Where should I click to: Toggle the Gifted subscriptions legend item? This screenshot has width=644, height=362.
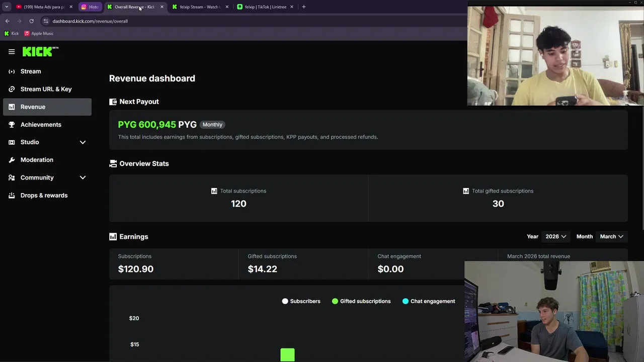[x=361, y=301]
